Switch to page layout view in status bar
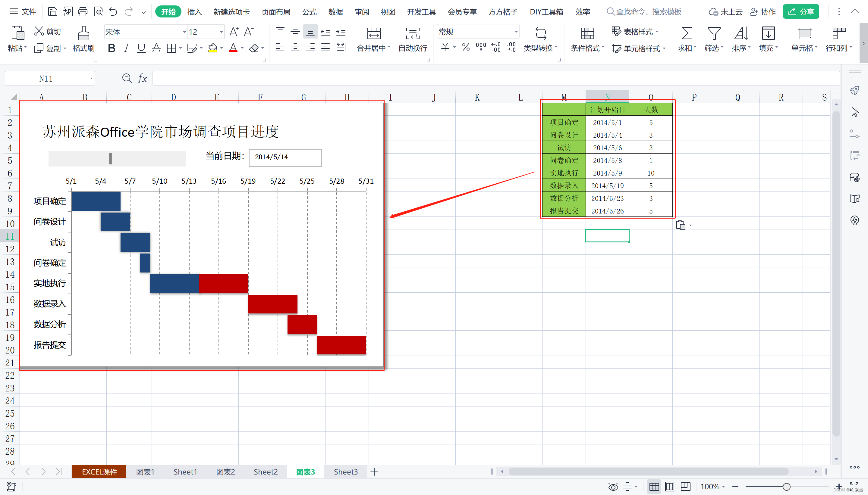Image resolution: width=868 pixels, height=495 pixels. [669, 487]
